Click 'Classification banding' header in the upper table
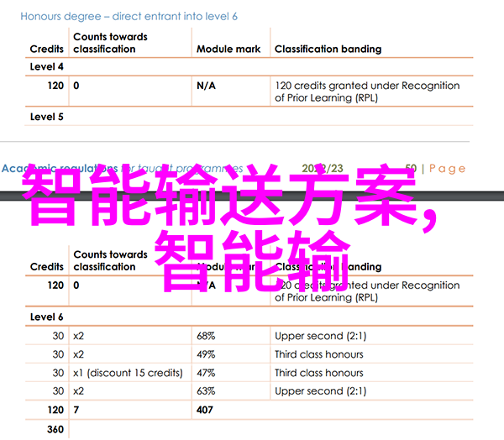This screenshot has height=440, width=504. click(x=328, y=49)
